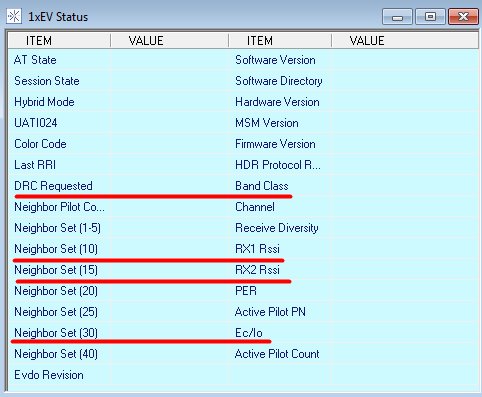Select the Software Version item
Viewport: 482px width, 397px height.
pyautogui.click(x=275, y=60)
